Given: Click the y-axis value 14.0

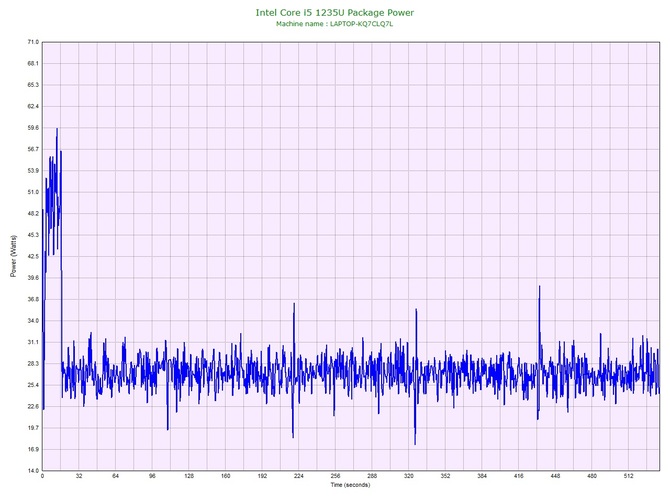Looking at the screenshot, I should pyautogui.click(x=33, y=471).
